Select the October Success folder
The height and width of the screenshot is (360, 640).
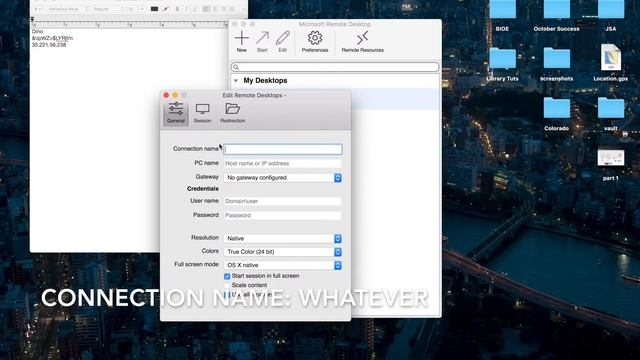coord(556,10)
